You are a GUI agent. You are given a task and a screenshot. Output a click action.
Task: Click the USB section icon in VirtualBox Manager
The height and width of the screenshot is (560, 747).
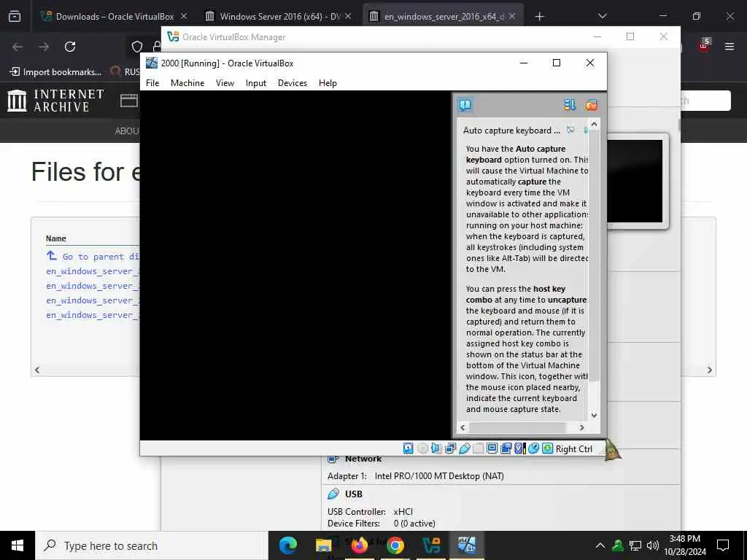coord(333,494)
